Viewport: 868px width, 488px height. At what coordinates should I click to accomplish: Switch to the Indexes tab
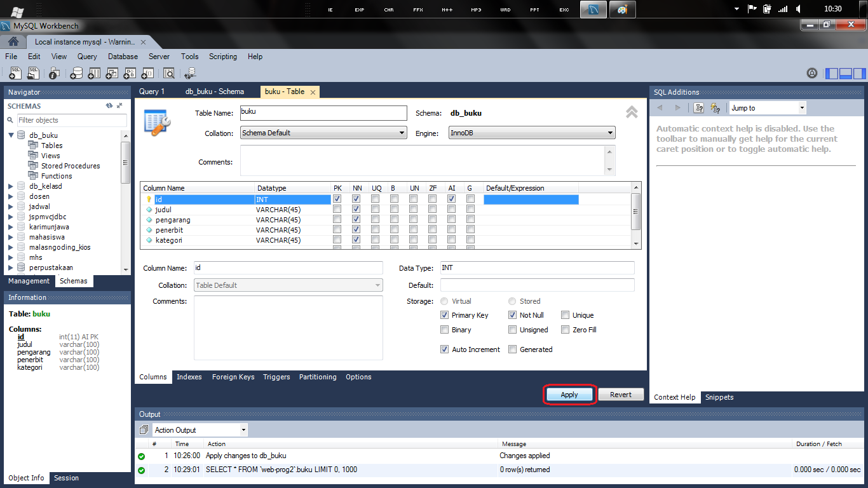coord(189,377)
